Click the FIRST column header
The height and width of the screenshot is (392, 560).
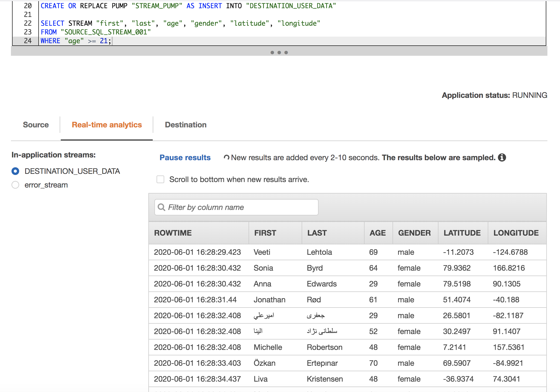[265, 233]
